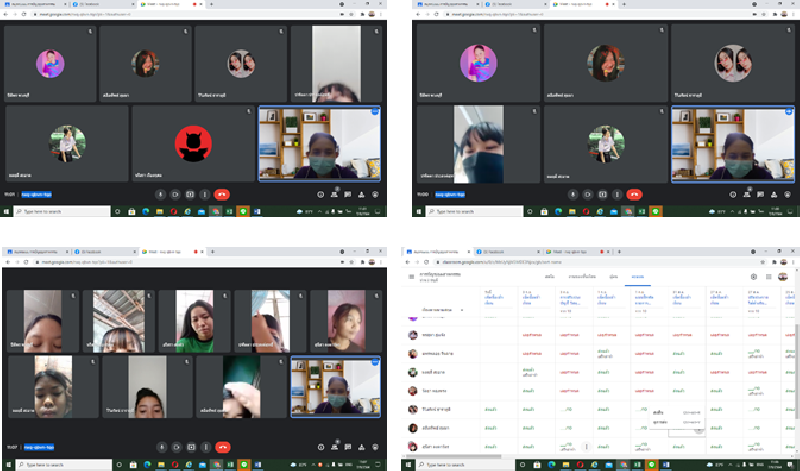
Task: Hang up call in Meet window with black-masked participant
Action: (x=636, y=194)
